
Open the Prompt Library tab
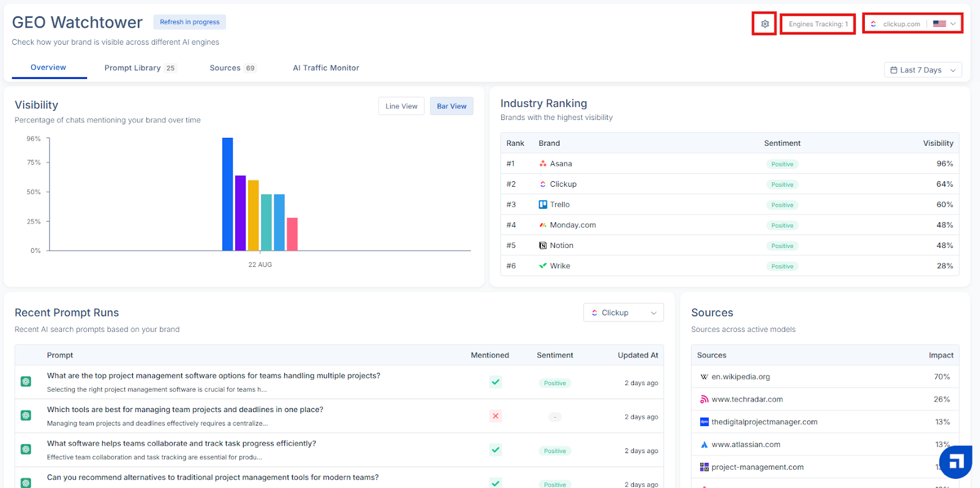point(140,68)
